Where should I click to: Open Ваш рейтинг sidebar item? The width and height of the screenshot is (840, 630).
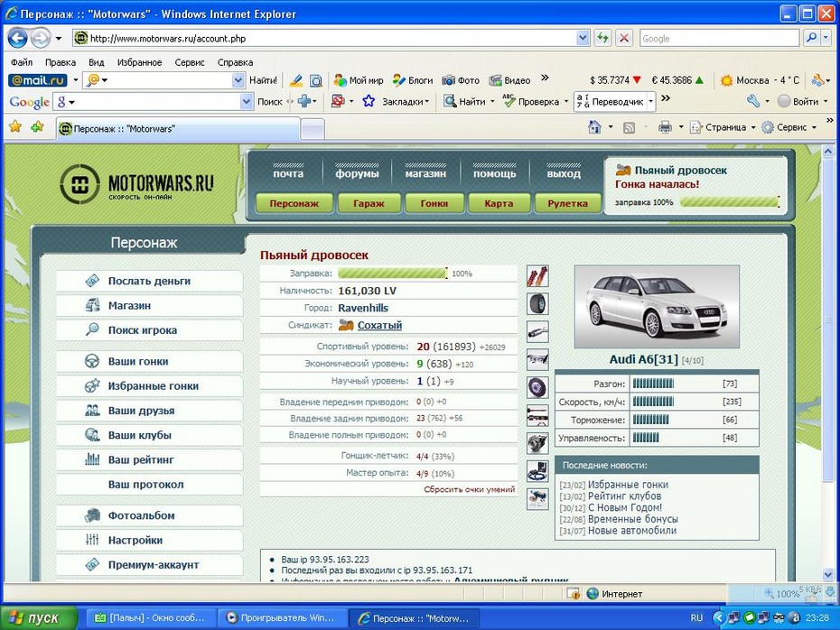[x=149, y=459]
